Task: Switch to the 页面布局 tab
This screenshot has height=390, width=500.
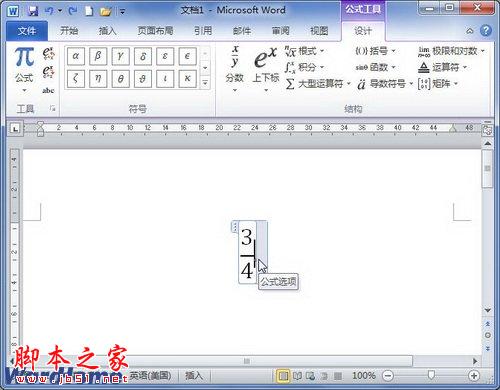Action: (155, 31)
